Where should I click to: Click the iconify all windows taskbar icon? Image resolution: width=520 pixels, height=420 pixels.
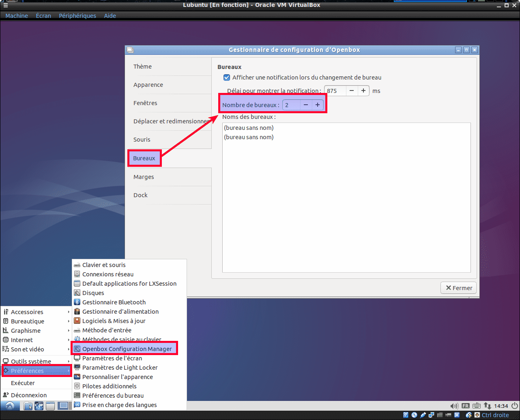[50, 406]
